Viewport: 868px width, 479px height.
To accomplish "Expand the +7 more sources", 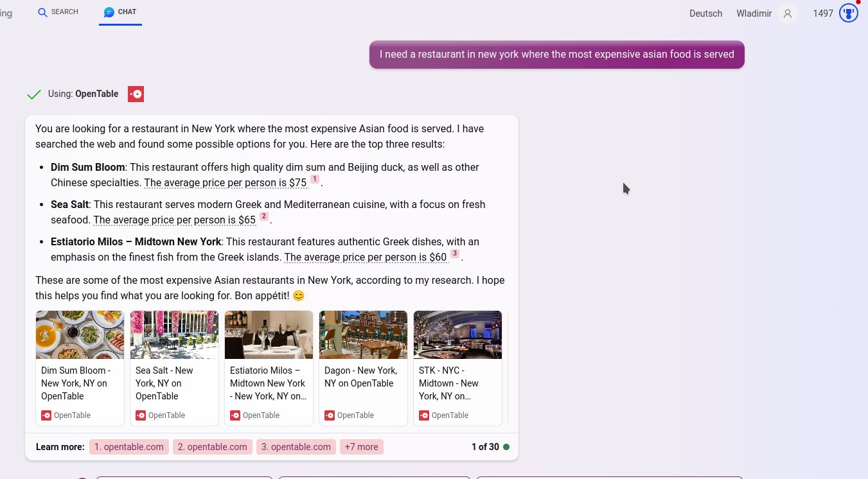I will [x=362, y=447].
